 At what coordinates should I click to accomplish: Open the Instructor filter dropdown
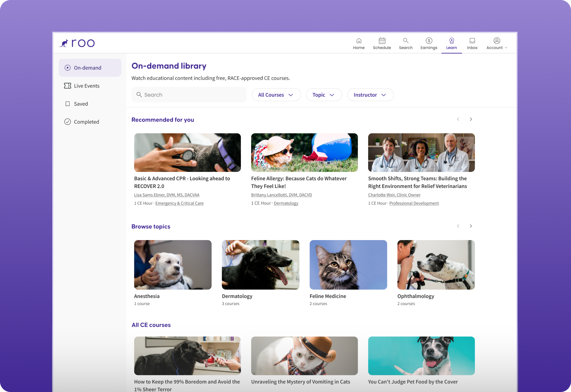coord(370,95)
